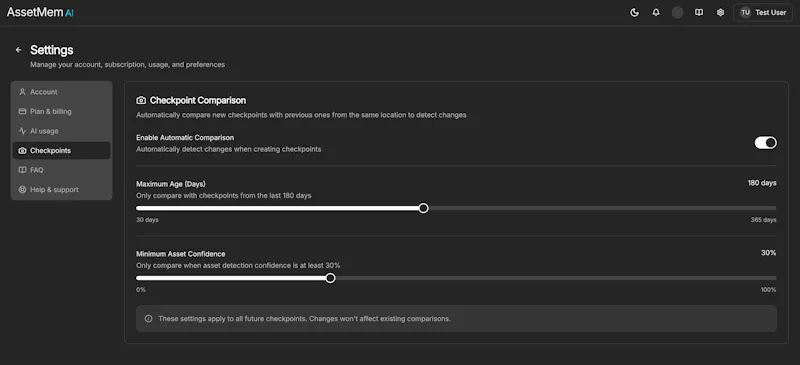Open the documentation book icon in header

pos(699,13)
